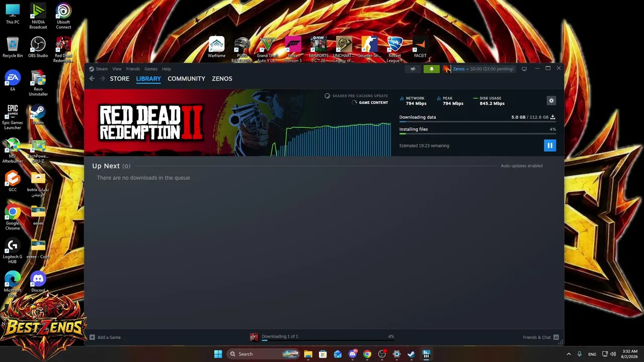The height and width of the screenshot is (362, 644).
Task: Click the Steam icon on the taskbar
Action: click(411, 354)
